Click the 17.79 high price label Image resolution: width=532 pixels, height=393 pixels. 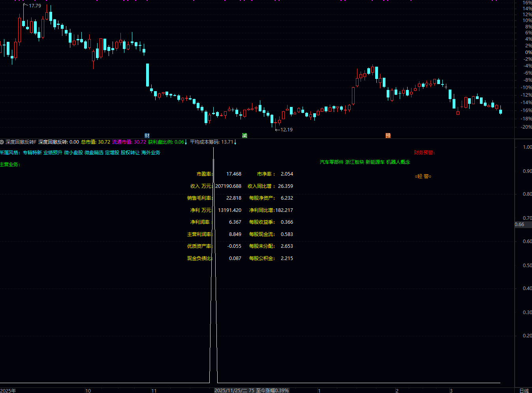coord(35,6)
